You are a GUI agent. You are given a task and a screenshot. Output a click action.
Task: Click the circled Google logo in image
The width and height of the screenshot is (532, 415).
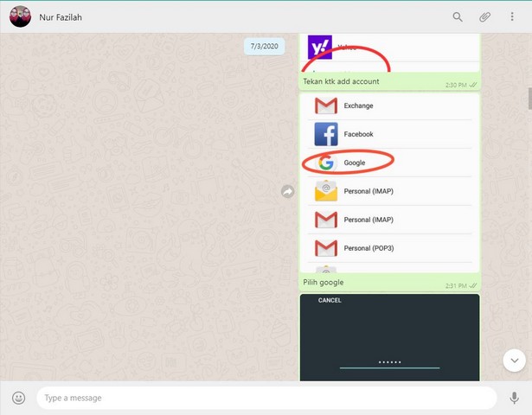[x=325, y=163]
